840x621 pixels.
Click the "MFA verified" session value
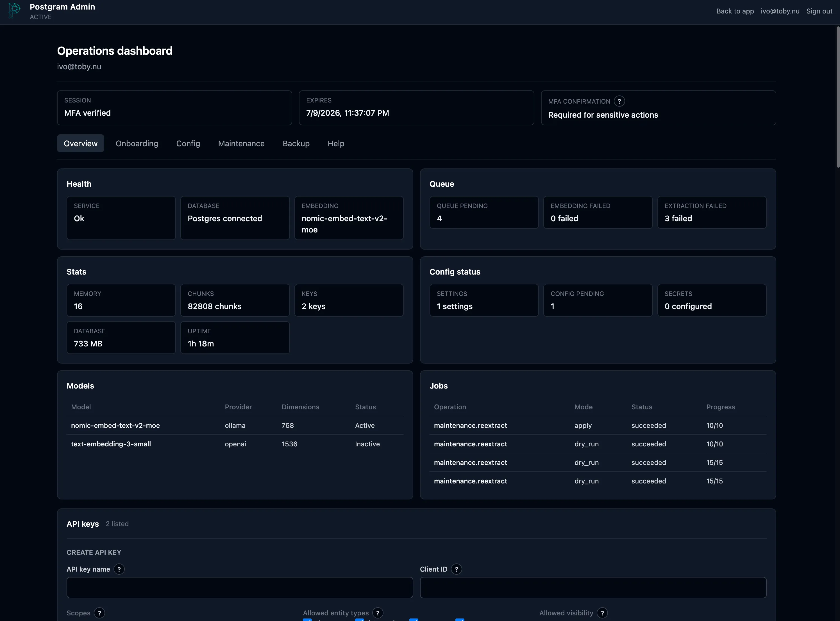point(87,113)
